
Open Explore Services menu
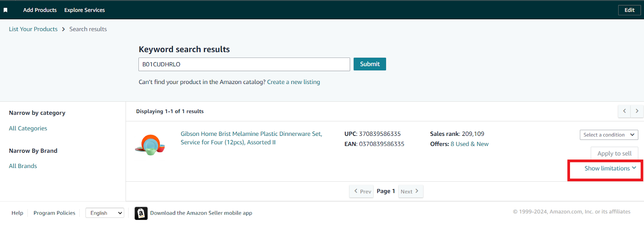(x=85, y=10)
